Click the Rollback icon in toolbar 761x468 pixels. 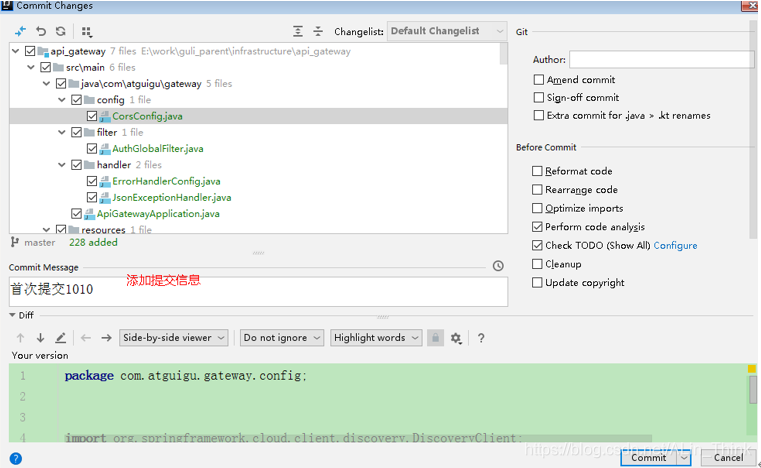click(41, 32)
